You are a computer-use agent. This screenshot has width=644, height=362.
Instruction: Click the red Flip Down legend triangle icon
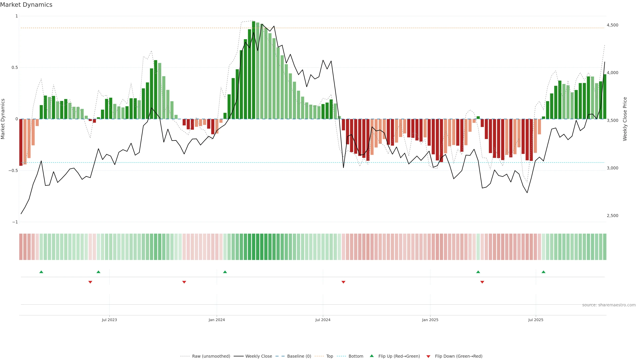click(428, 356)
